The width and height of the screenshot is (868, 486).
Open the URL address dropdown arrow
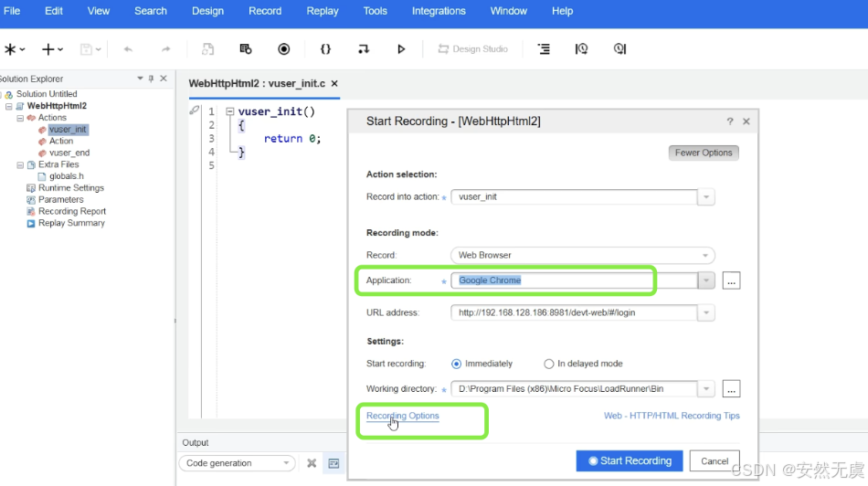coord(705,312)
